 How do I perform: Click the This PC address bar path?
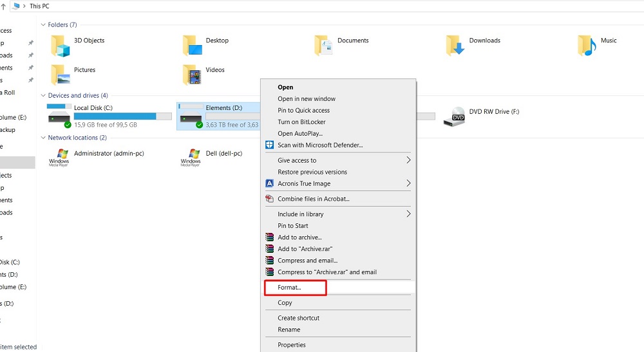click(39, 6)
